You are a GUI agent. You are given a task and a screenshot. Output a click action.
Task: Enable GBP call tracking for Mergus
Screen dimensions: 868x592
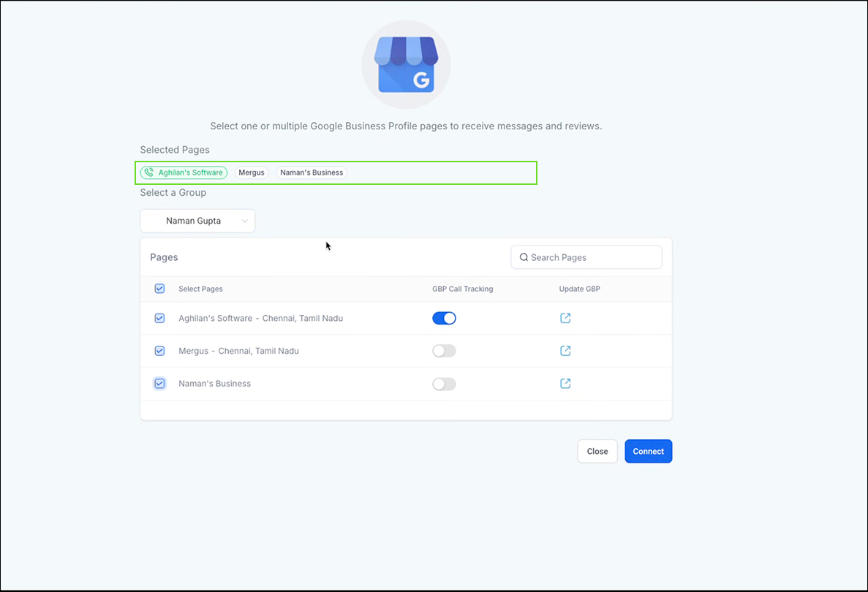coord(444,351)
